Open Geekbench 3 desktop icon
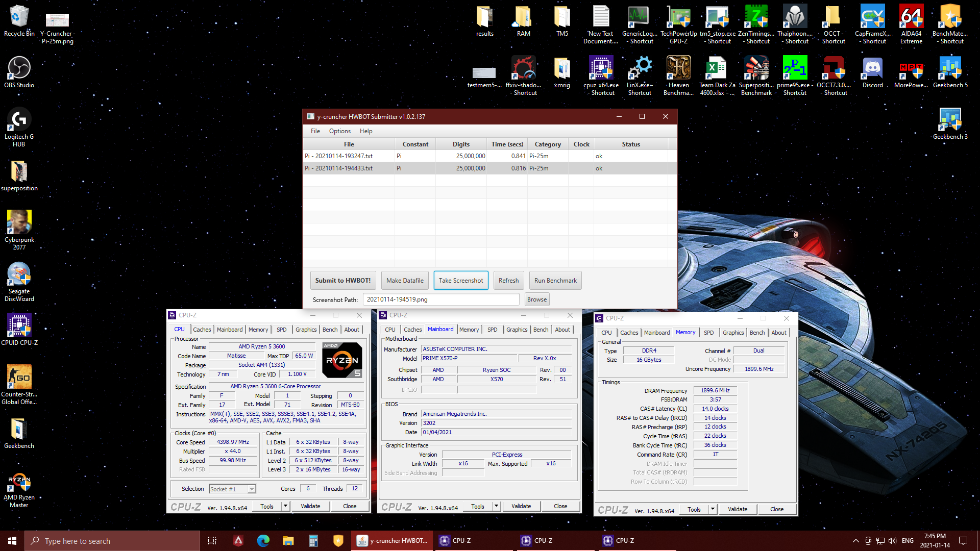The width and height of the screenshot is (980, 551). 950,123
